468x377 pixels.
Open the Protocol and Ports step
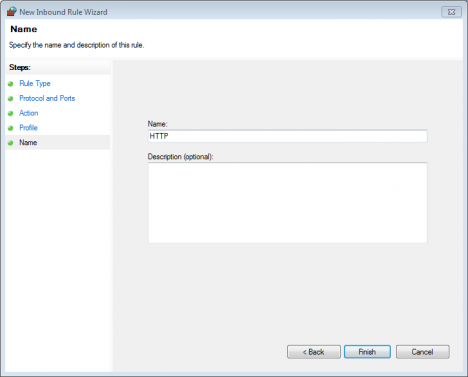tap(47, 98)
